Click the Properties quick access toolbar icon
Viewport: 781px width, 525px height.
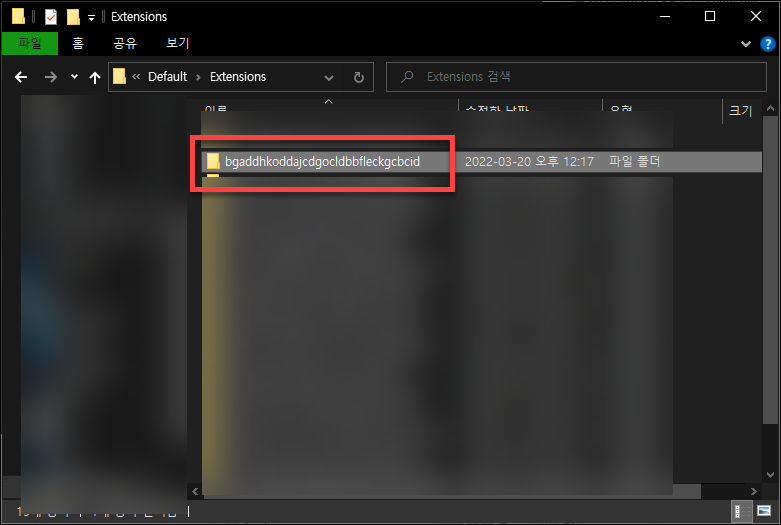51,16
